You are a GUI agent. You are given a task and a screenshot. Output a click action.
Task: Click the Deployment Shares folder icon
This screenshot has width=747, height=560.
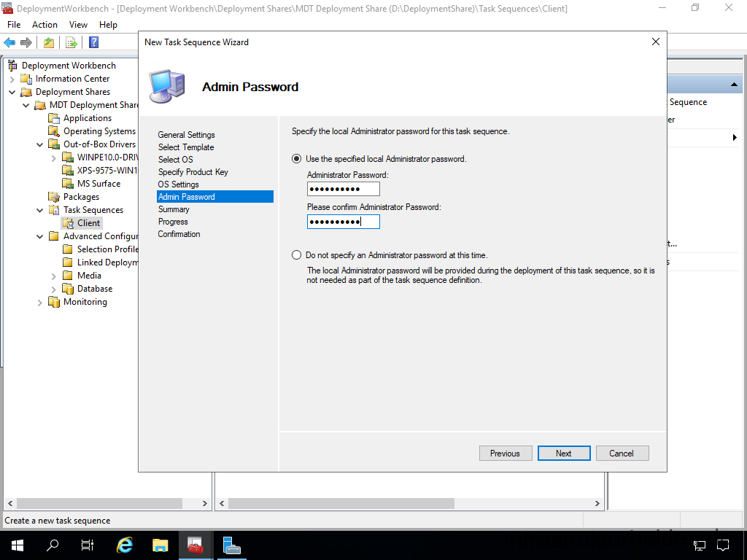[x=27, y=92]
